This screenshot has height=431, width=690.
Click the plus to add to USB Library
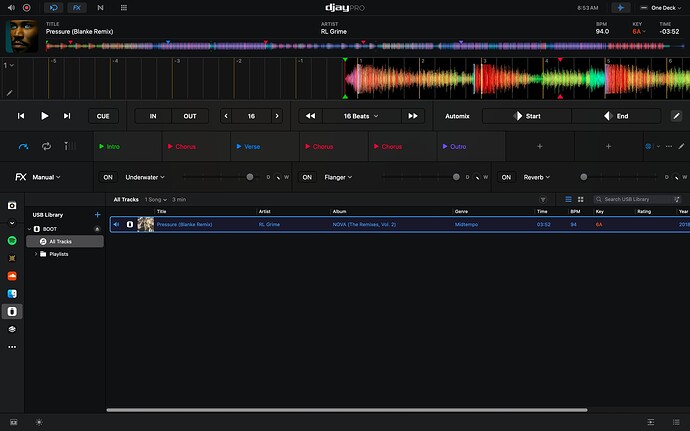(97, 214)
